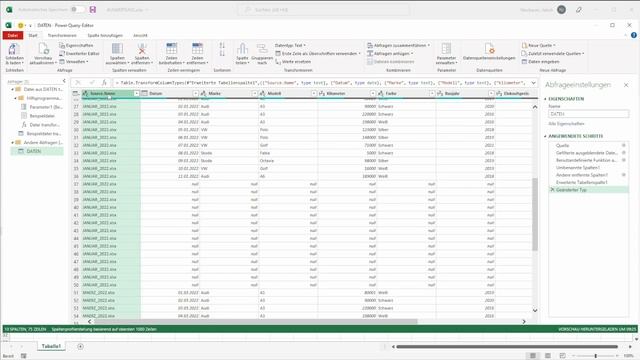The image size is (640, 360).
Task: Open Datum column filter dropdown
Action: tap(196, 93)
